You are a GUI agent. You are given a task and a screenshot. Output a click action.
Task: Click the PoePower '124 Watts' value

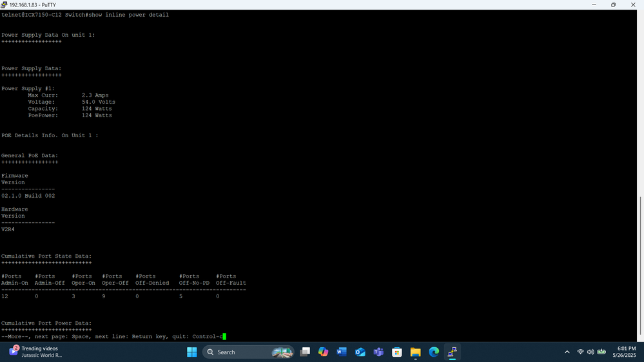97,115
